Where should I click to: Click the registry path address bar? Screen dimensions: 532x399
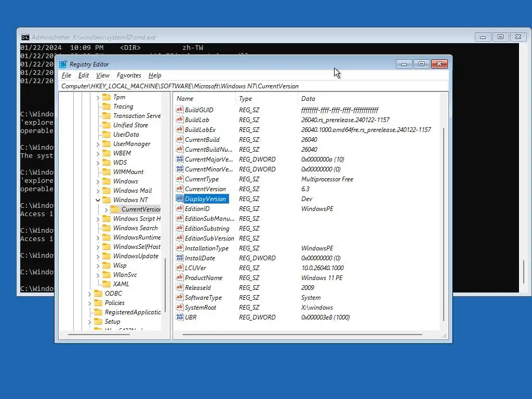point(254,86)
